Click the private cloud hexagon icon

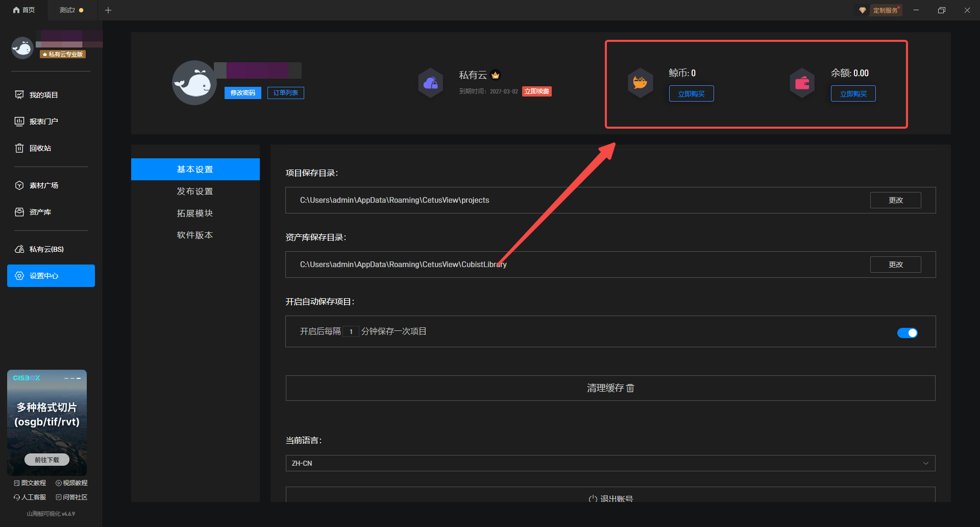tap(431, 83)
